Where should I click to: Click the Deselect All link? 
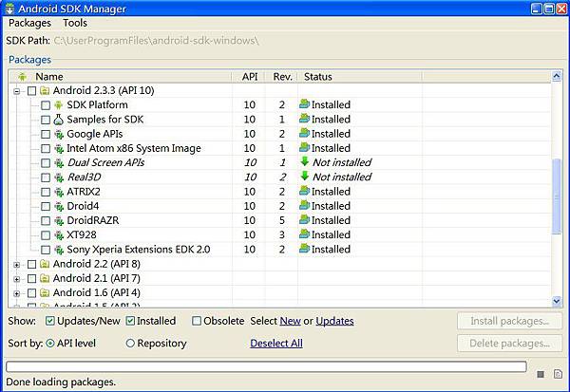click(276, 344)
